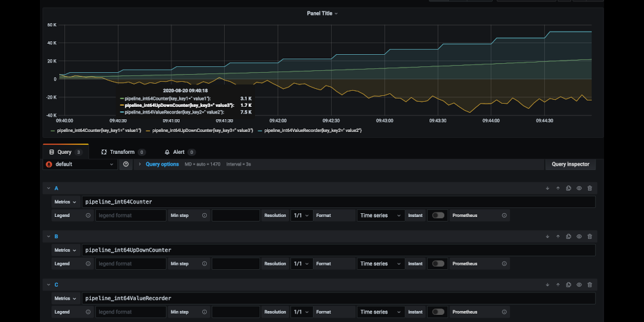
Task: Move query C up with arrow icon
Action: click(558, 285)
